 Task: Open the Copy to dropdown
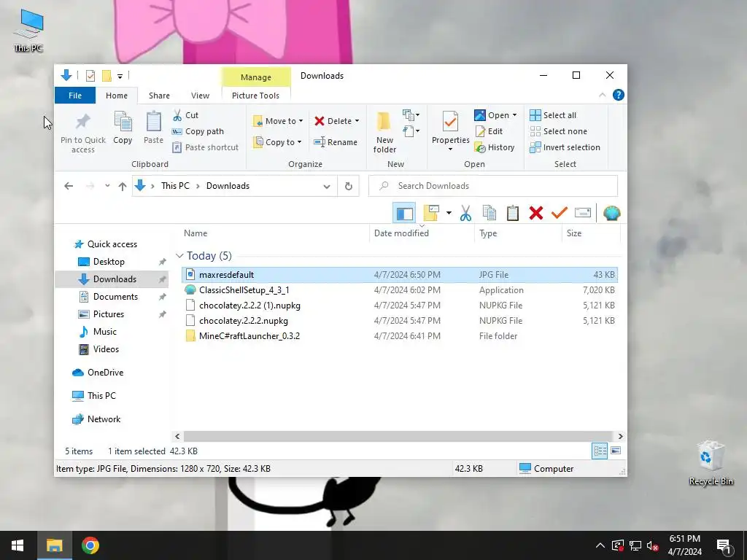point(278,142)
